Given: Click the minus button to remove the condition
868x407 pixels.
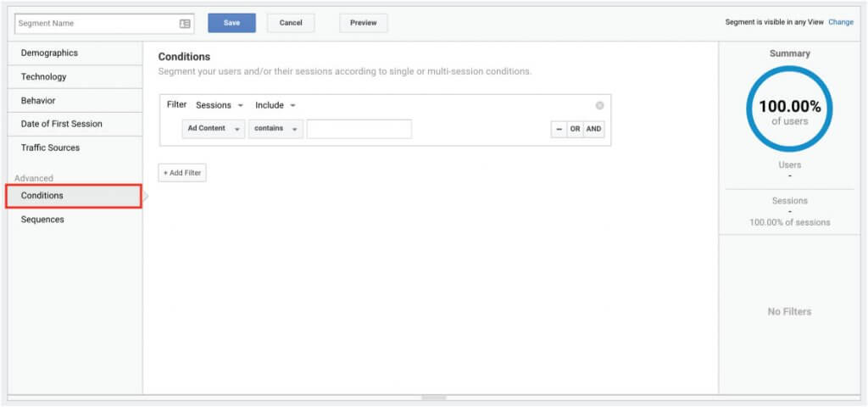Looking at the screenshot, I should point(559,129).
